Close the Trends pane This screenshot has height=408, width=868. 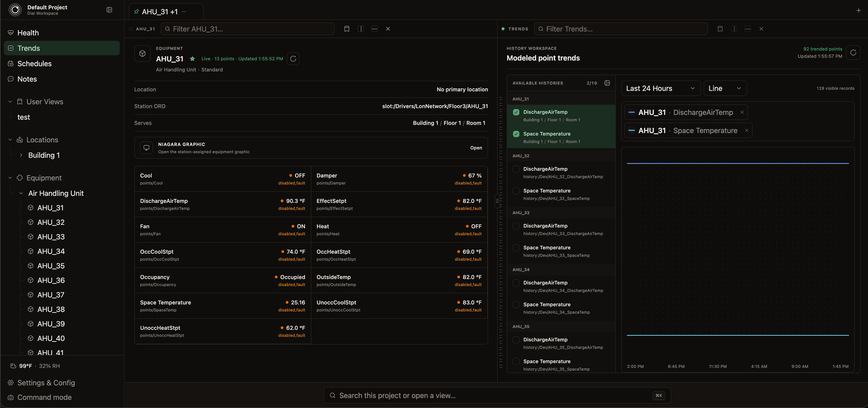coord(761,29)
